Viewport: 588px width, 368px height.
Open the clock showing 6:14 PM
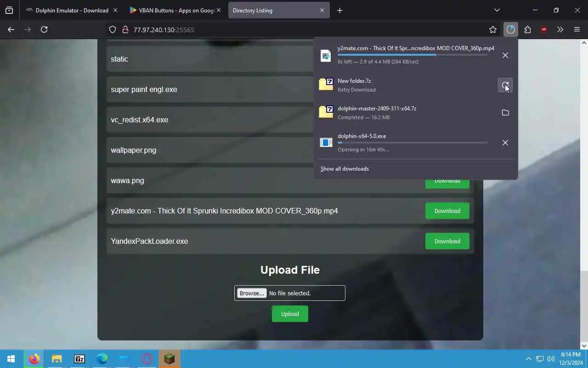tap(571, 359)
